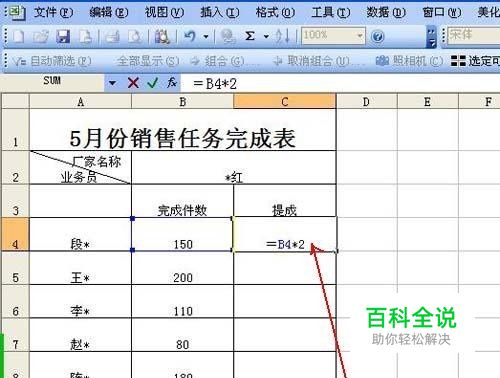The image size is (500, 378).
Task: Click the Print Preview icon
Action: 135,36
